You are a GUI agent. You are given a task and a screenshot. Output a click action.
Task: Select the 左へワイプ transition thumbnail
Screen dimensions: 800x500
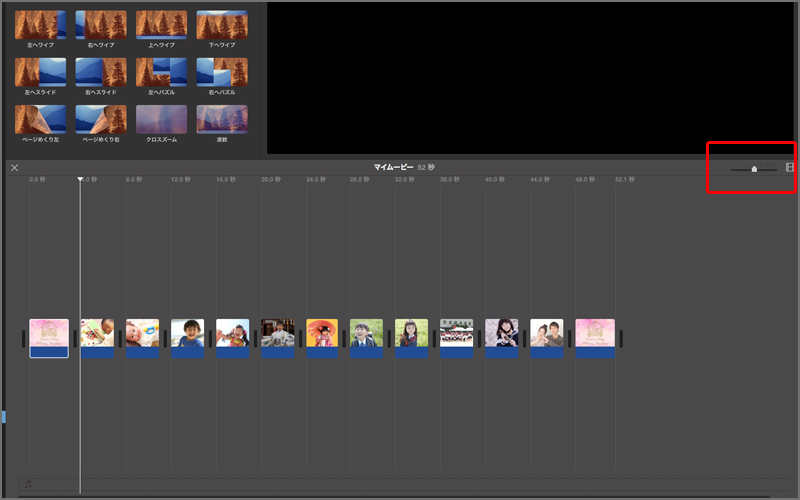click(x=40, y=24)
